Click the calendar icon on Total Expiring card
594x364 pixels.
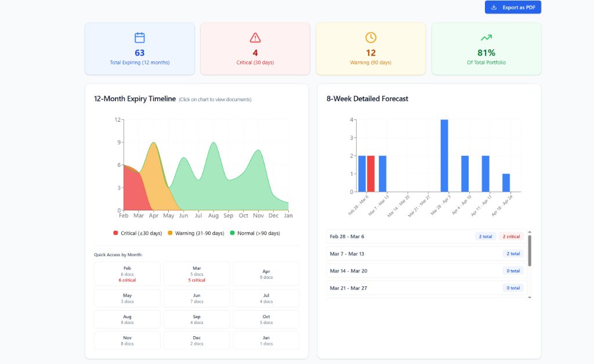(x=139, y=38)
